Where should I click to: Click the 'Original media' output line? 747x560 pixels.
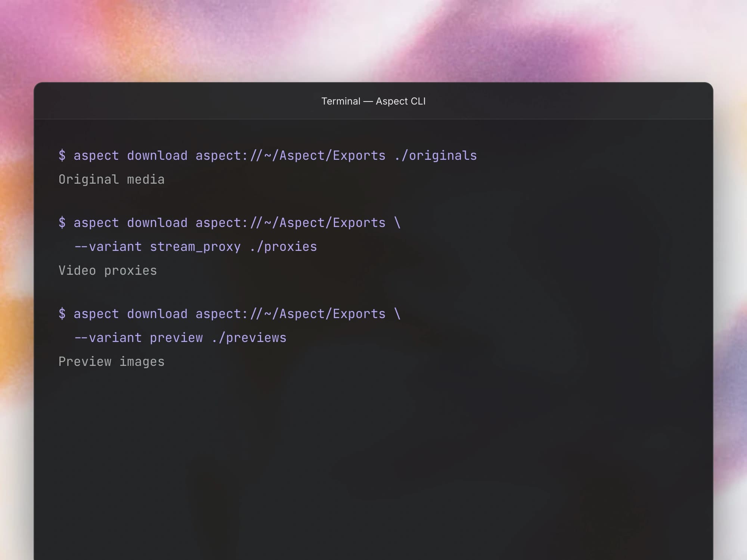[112, 180]
